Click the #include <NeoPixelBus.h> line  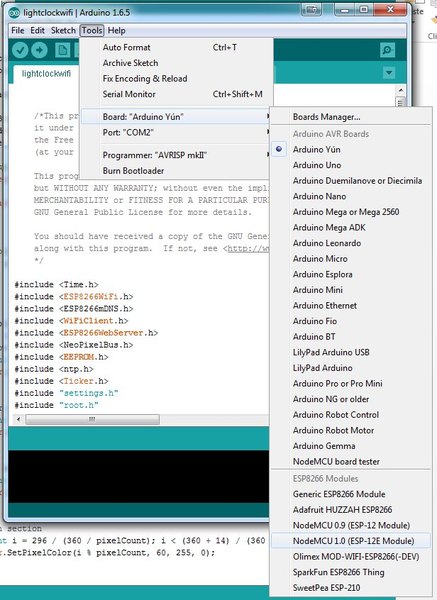coord(74,345)
